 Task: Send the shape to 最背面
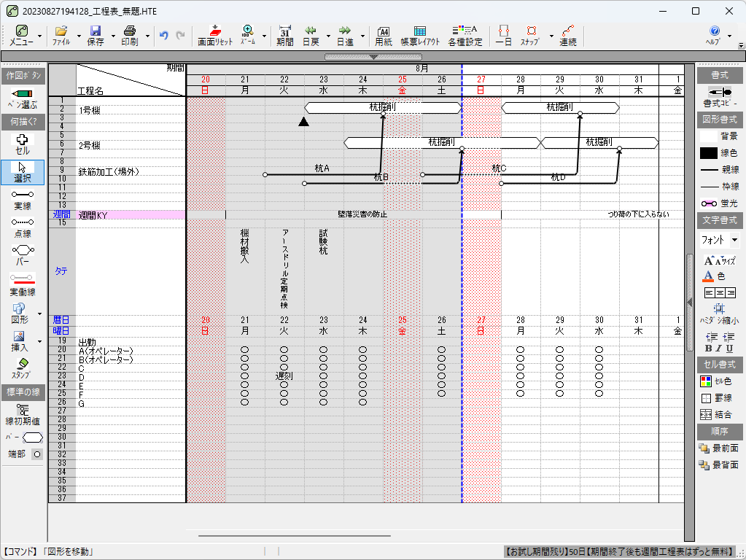pos(718,464)
